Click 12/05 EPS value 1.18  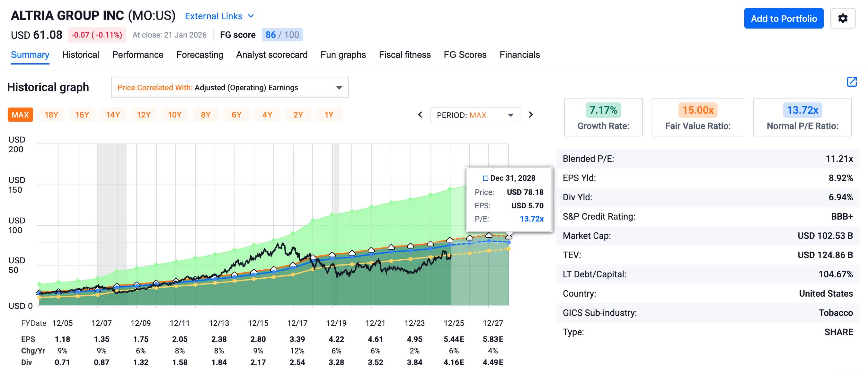pos(62,339)
